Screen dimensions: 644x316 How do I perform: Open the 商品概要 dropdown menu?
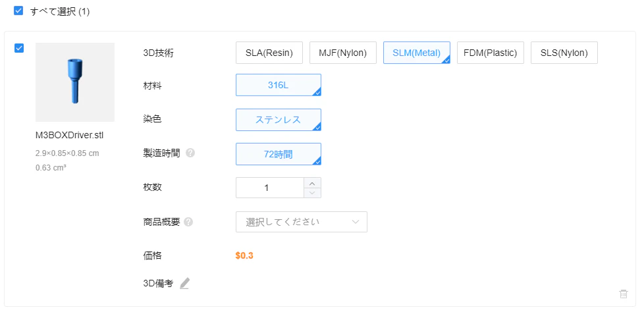(x=302, y=222)
